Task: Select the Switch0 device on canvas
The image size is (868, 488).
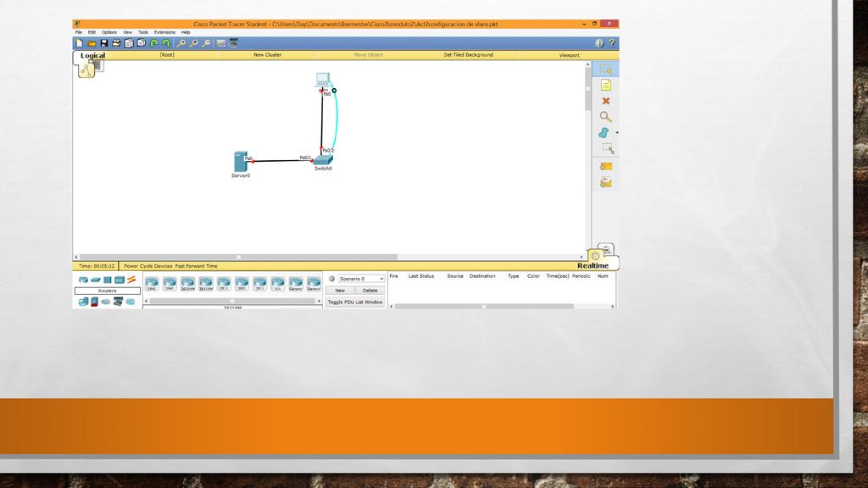Action: (323, 160)
